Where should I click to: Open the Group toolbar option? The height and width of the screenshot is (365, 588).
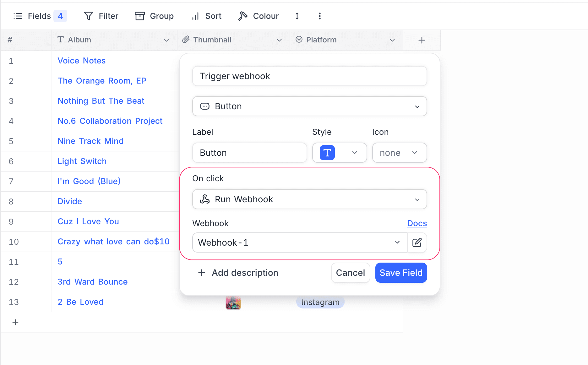coord(154,16)
